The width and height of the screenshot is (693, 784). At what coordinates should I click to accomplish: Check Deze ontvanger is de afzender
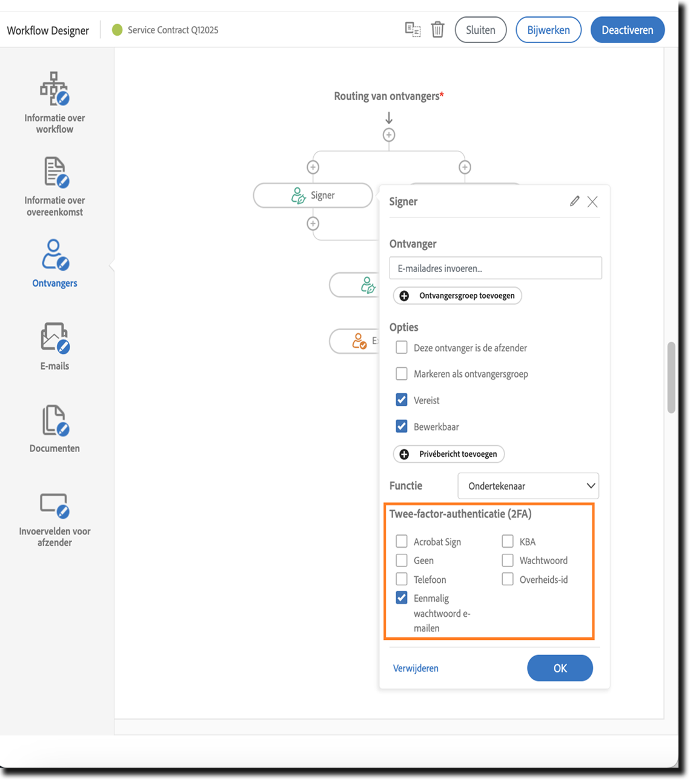[x=402, y=348]
